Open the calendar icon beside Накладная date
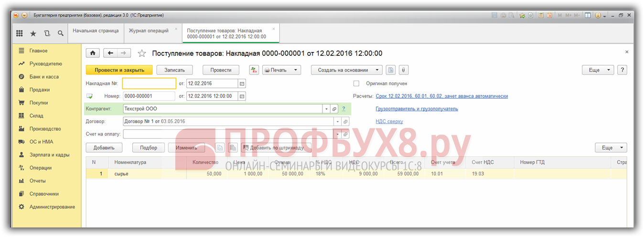This screenshot has height=237, width=644. pyautogui.click(x=242, y=83)
